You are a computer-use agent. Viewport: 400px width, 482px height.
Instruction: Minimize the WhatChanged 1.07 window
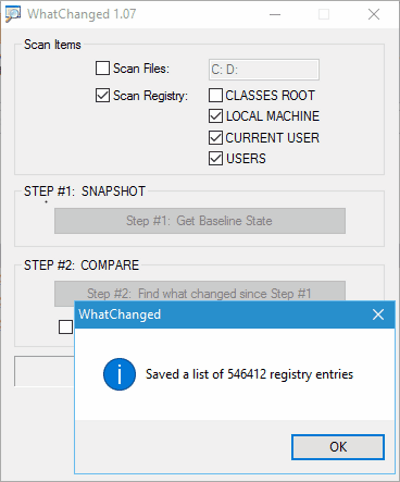pyautogui.click(x=275, y=14)
